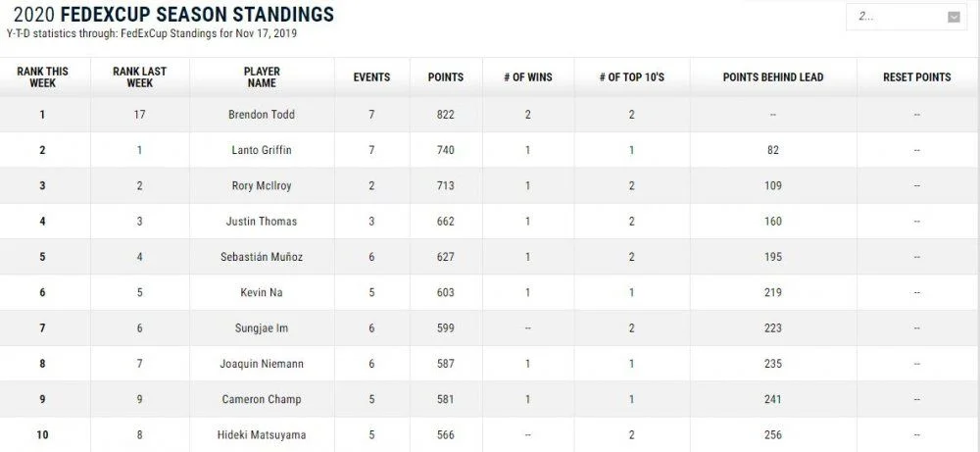Screen dimensions: 980x452
Task: Open Justin Thomas player page
Action: (262, 222)
